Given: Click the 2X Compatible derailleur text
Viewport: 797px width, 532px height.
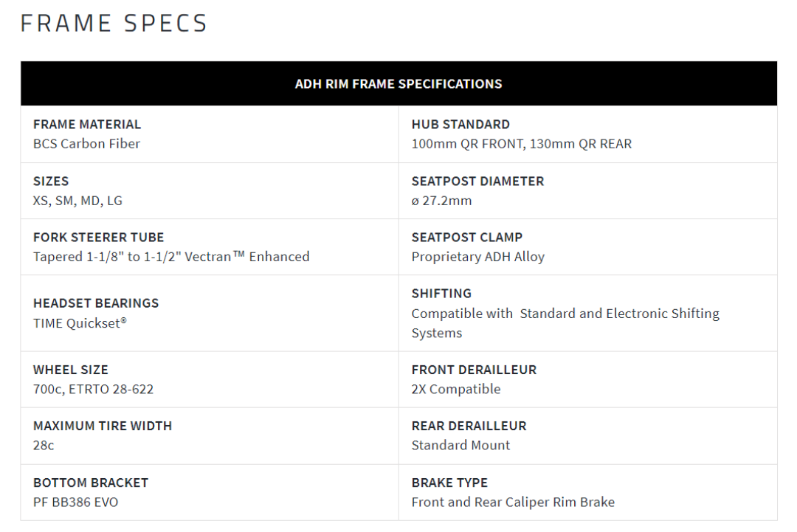Looking at the screenshot, I should 456,389.
